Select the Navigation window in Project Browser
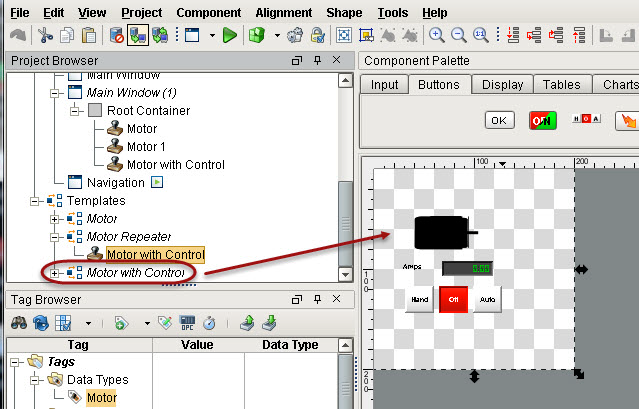 click(x=115, y=182)
